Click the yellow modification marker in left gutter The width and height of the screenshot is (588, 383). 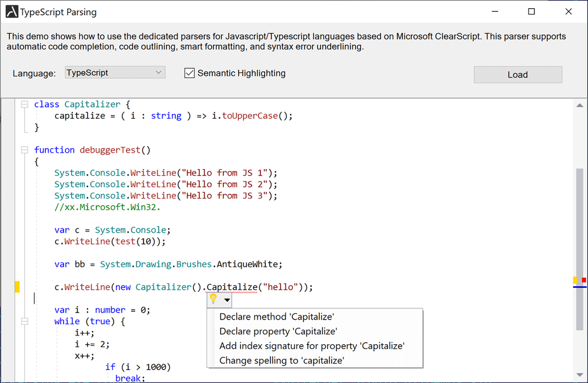click(x=18, y=287)
